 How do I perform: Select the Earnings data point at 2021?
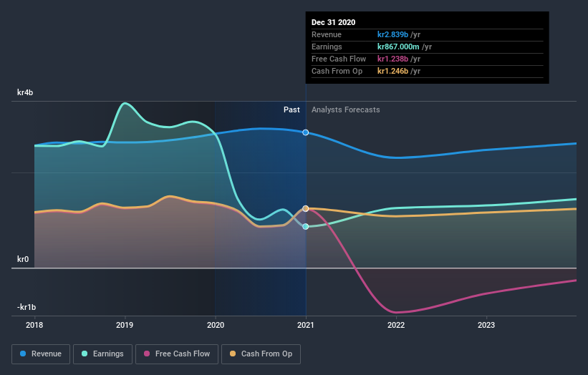click(x=306, y=226)
